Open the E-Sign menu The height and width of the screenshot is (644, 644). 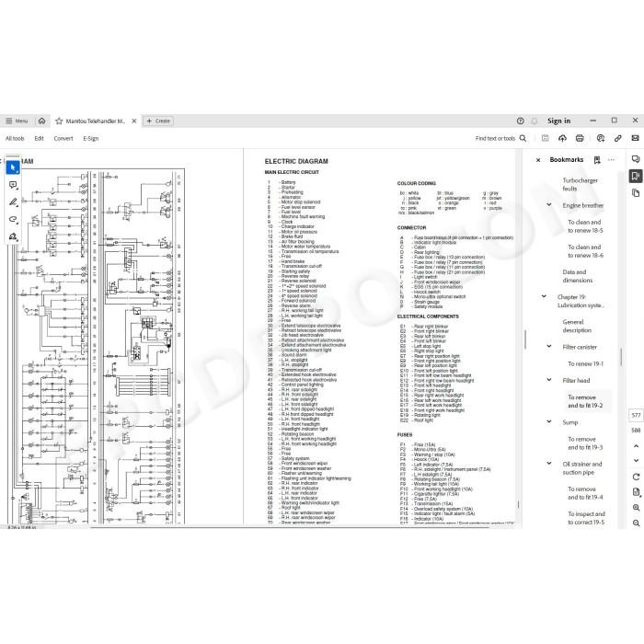pos(91,138)
